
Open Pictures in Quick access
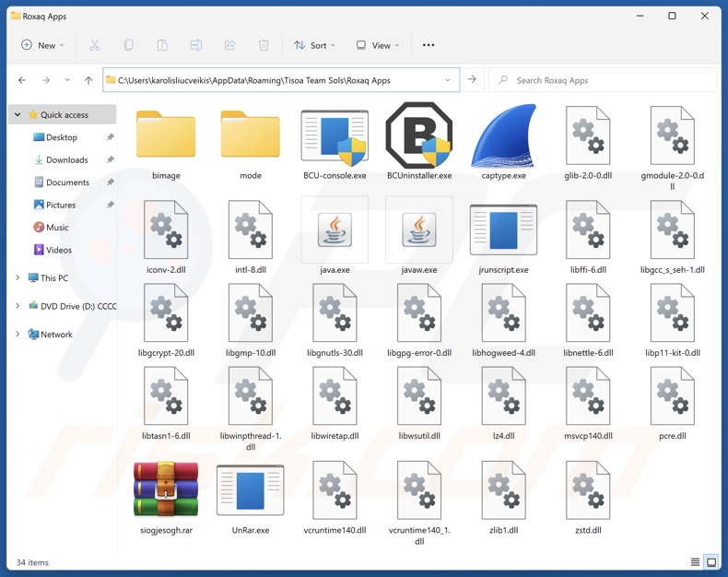60,205
